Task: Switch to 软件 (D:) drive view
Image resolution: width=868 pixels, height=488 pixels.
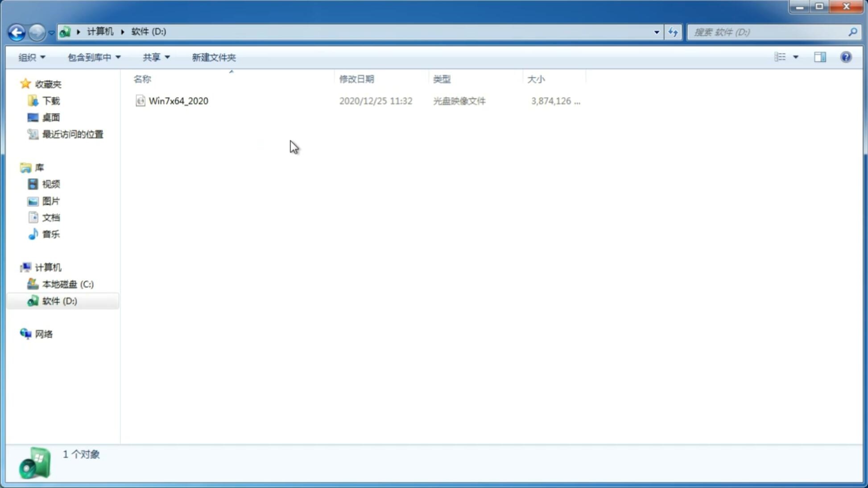Action: pos(59,300)
